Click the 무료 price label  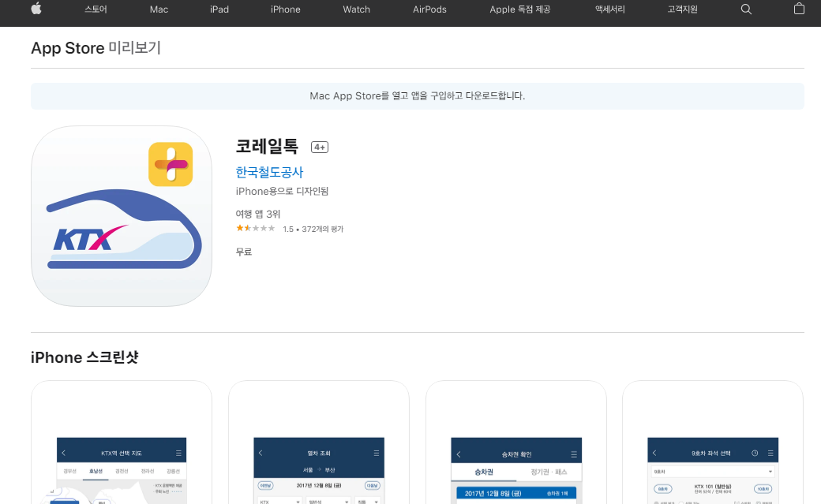244,252
